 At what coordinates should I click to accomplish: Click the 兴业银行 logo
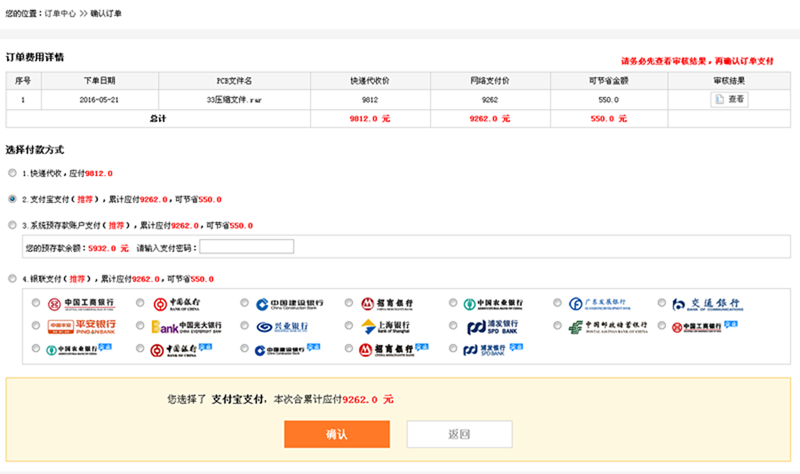pos(283,327)
